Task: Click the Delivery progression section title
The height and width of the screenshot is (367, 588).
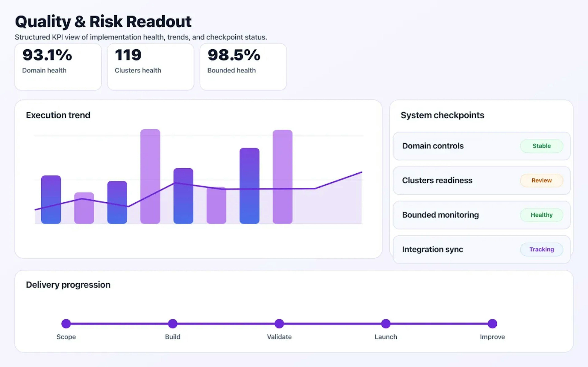Action: [x=68, y=284]
